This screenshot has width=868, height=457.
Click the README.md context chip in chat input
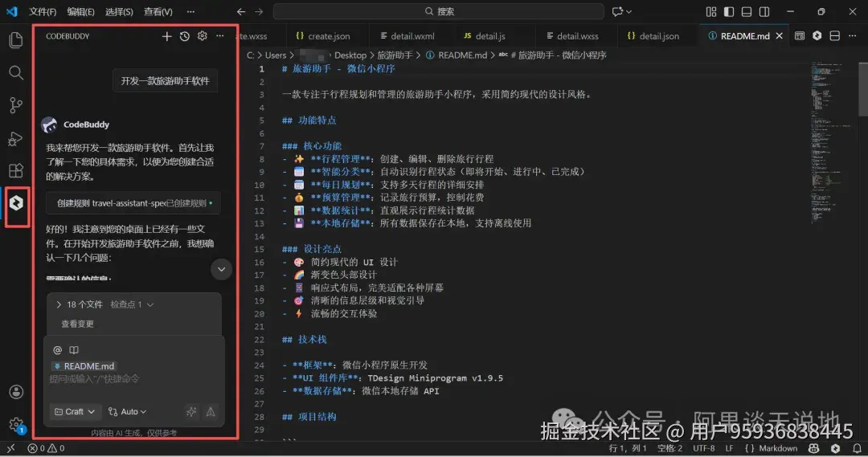tap(84, 366)
